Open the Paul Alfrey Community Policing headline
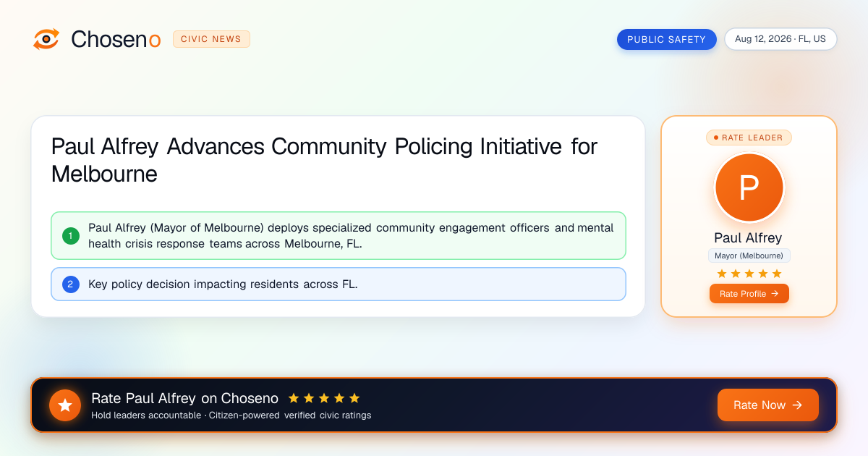This screenshot has width=868, height=456. [x=324, y=160]
